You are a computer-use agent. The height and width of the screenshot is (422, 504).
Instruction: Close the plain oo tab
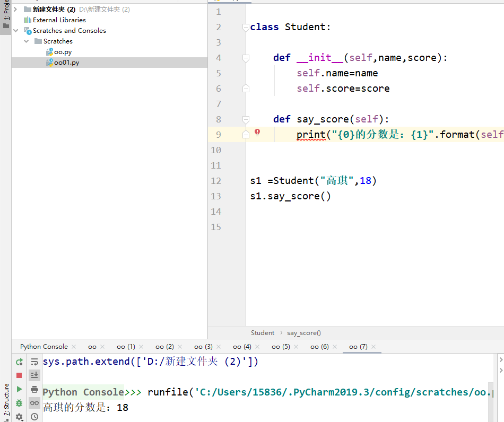coord(102,347)
